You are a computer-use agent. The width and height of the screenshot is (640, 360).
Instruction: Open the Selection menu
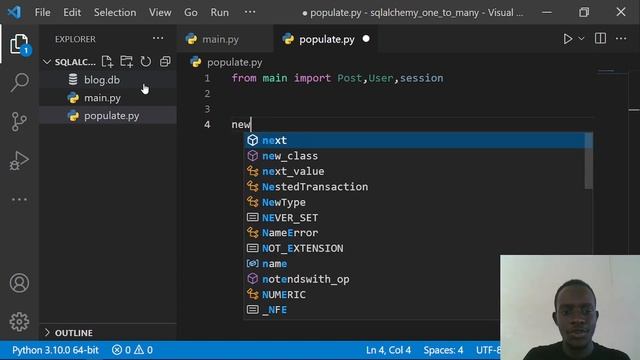point(115,12)
